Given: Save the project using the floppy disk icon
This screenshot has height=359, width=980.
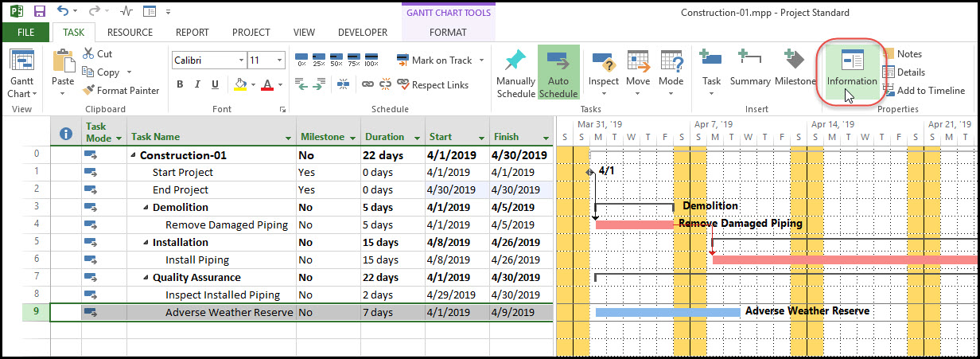Looking at the screenshot, I should tap(39, 12).
